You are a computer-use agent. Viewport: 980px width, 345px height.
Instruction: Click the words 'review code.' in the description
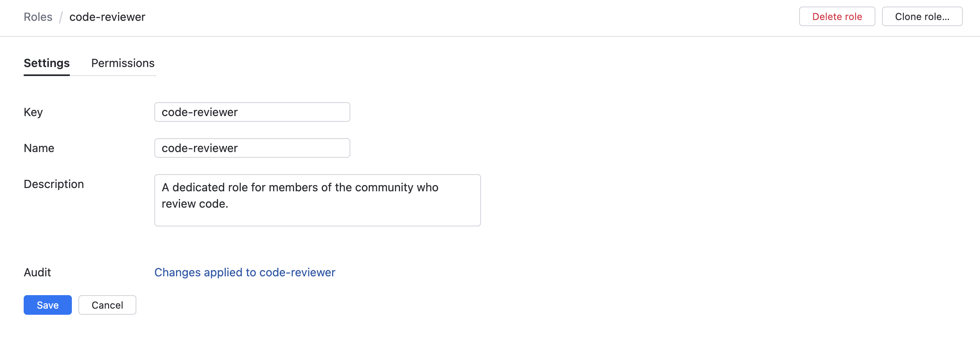coord(195,204)
